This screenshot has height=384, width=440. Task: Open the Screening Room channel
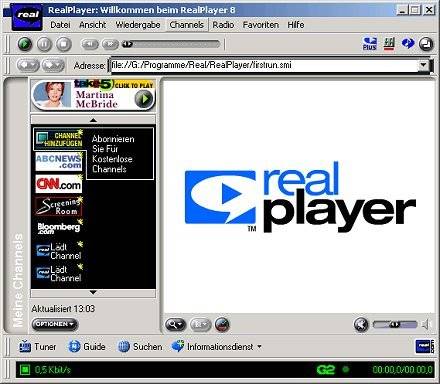[59, 206]
